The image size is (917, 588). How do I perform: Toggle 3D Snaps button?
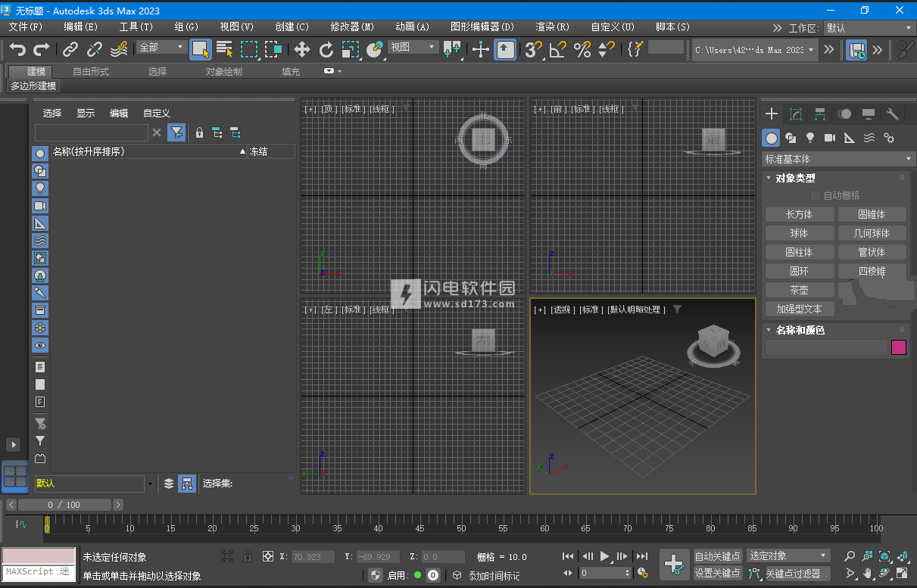(x=534, y=49)
